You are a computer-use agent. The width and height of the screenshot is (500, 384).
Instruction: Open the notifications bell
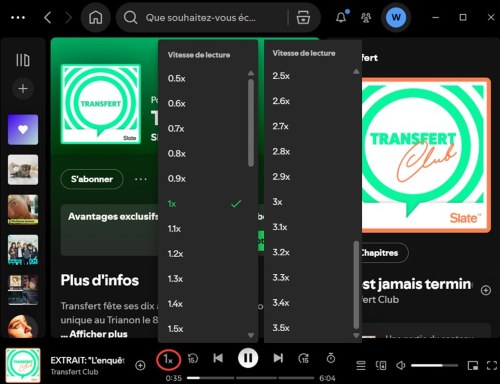(341, 17)
